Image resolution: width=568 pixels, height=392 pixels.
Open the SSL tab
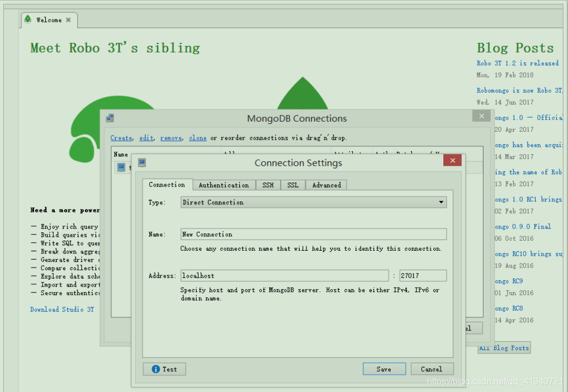click(x=293, y=185)
